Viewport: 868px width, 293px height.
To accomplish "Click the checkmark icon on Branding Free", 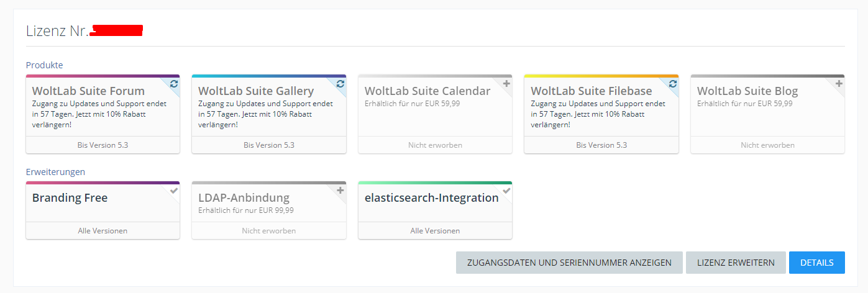I will (174, 191).
